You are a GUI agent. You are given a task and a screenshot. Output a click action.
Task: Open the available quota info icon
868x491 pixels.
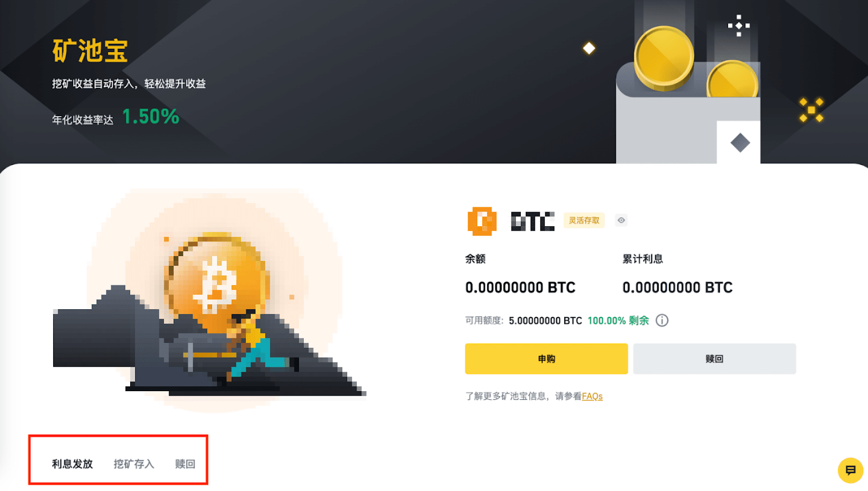tap(662, 321)
